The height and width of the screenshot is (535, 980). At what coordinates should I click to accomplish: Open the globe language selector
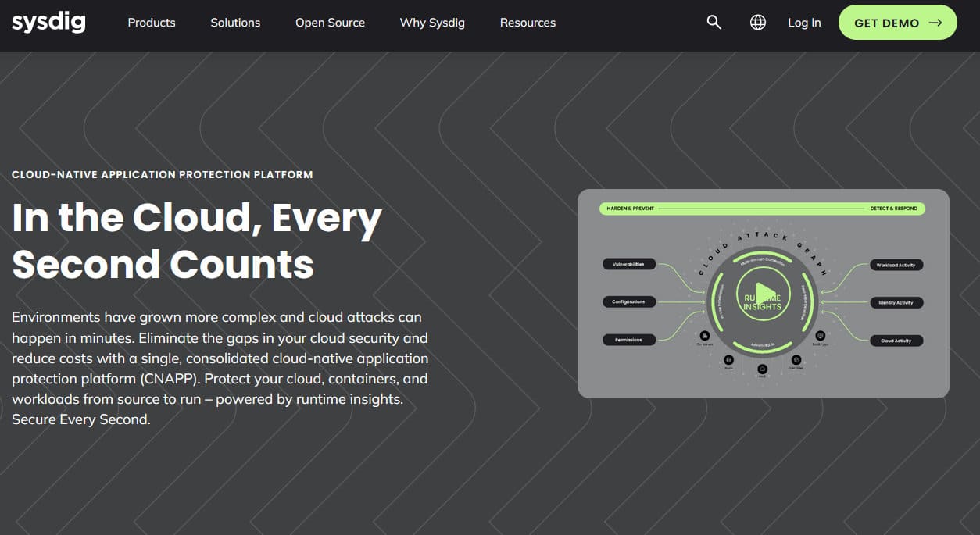point(758,23)
